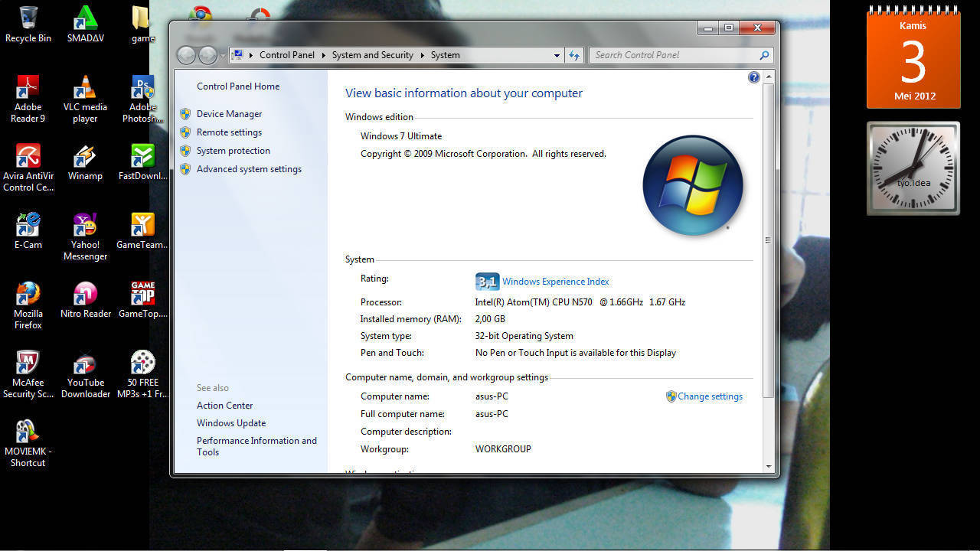Open the recent pages dropdown beside Forward
Image resolution: width=980 pixels, height=551 pixels.
(223, 55)
